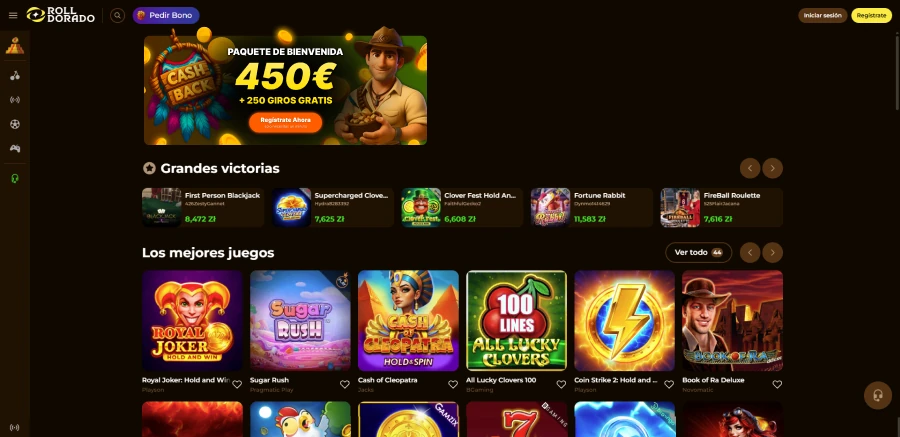Open Ver todo games list
The image size is (900, 437).
699,253
